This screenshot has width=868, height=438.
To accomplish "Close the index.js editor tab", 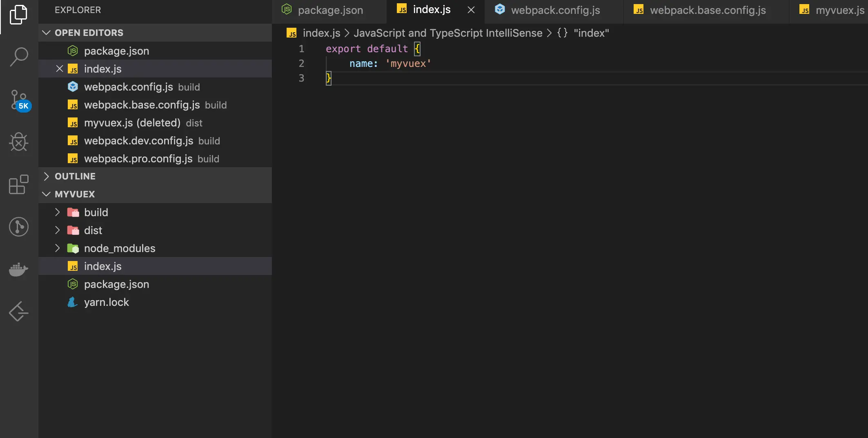I will tap(471, 10).
